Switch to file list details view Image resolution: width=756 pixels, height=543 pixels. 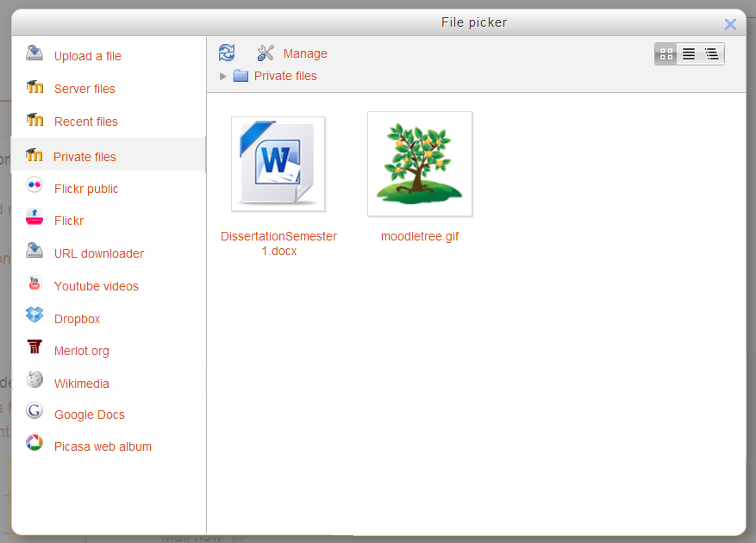[x=689, y=54]
